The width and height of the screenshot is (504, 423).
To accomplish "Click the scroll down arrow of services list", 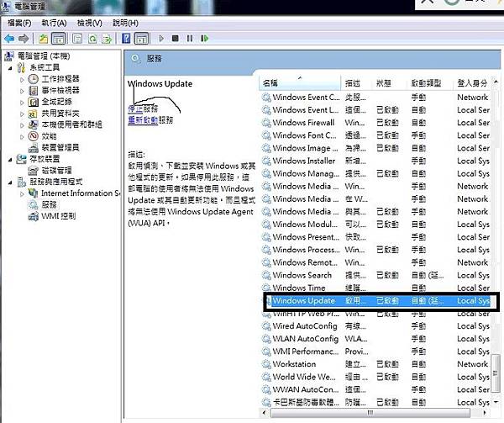I will pos(496,402).
